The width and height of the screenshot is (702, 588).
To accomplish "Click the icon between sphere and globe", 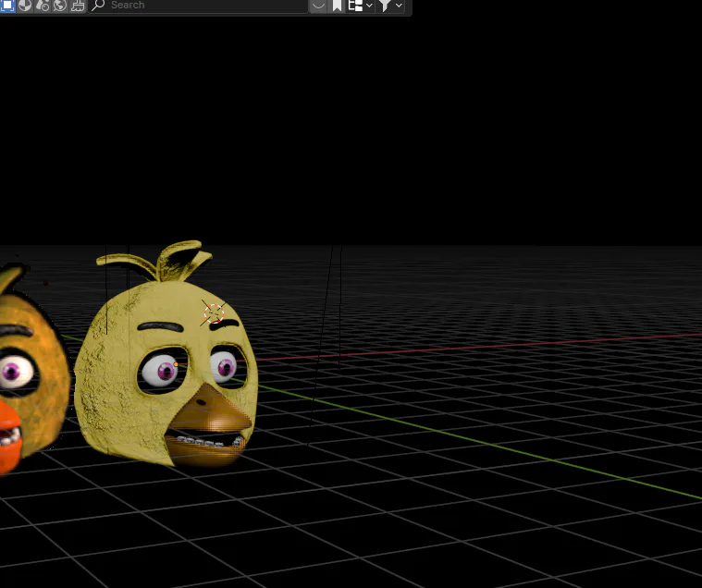I will [x=43, y=6].
